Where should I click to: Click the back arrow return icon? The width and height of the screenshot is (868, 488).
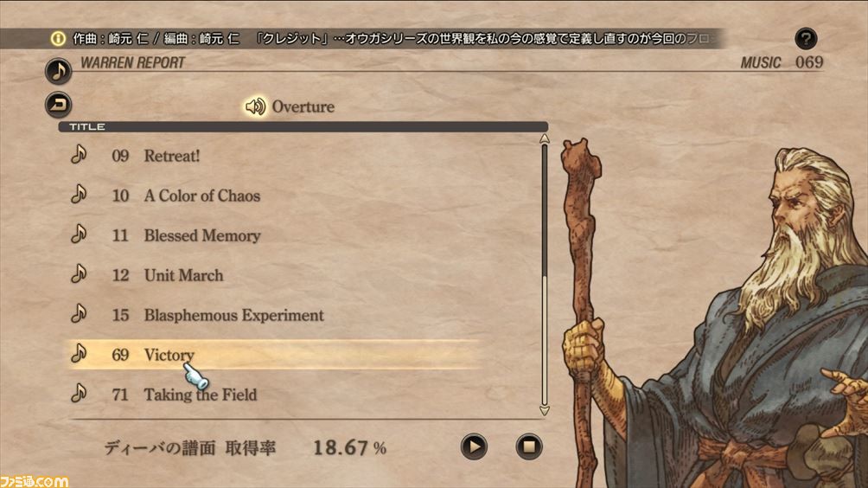click(x=58, y=104)
